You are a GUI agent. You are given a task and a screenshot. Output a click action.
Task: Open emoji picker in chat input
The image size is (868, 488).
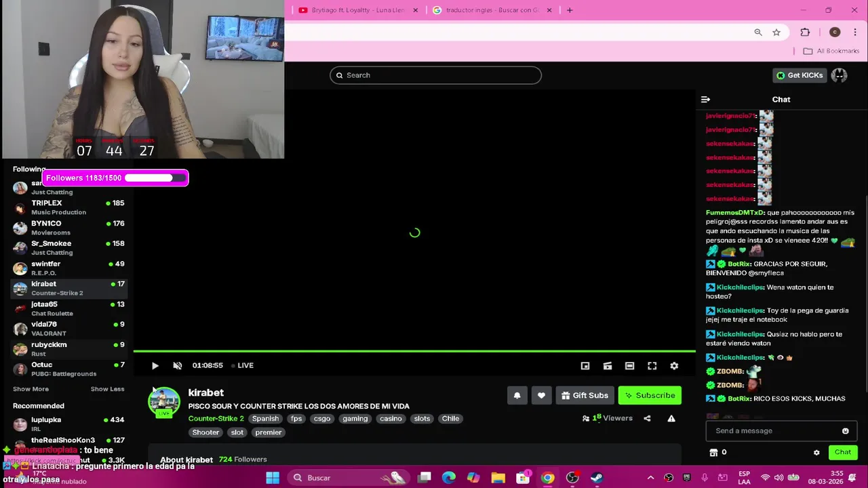845,431
